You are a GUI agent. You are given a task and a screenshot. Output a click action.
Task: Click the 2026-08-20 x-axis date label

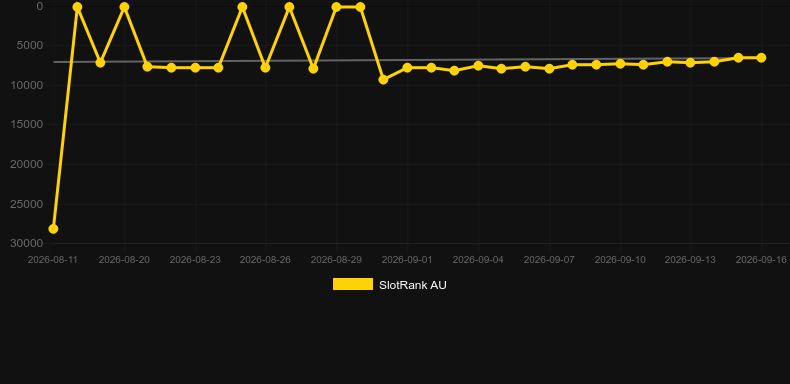point(124,260)
